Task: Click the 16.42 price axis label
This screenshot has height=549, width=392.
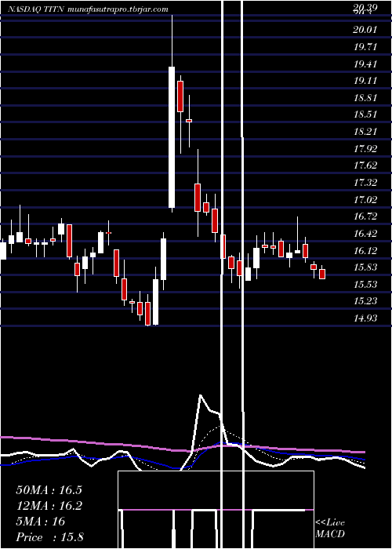Action: (365, 234)
